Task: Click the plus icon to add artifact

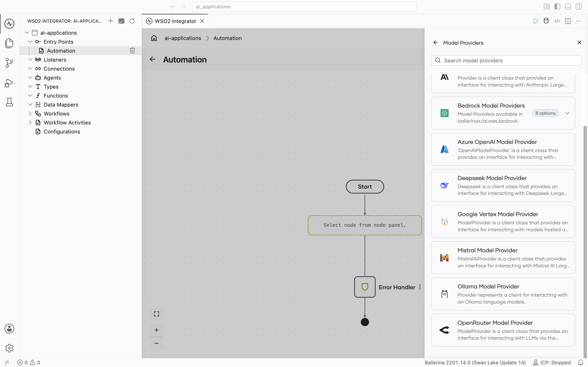Action: (111, 21)
